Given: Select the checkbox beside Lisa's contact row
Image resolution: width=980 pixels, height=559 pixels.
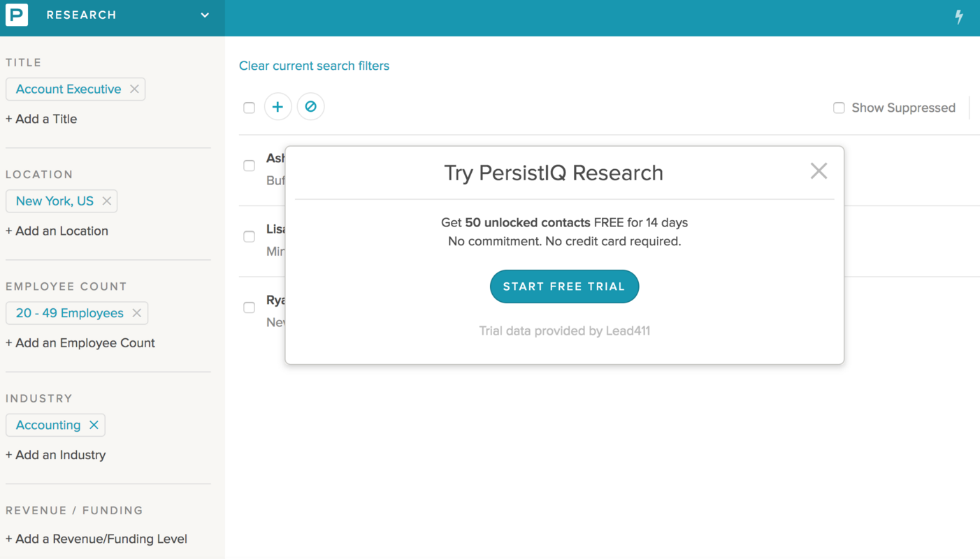Looking at the screenshot, I should point(249,236).
